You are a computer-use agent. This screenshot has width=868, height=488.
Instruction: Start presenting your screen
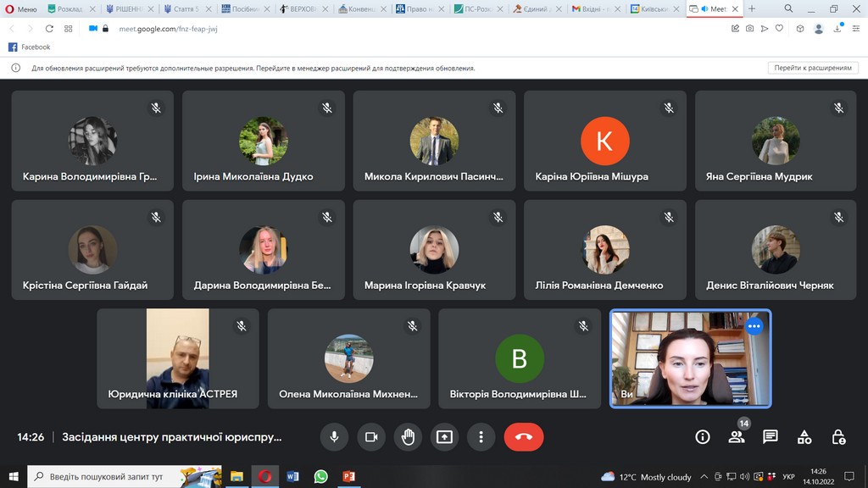[x=444, y=437]
